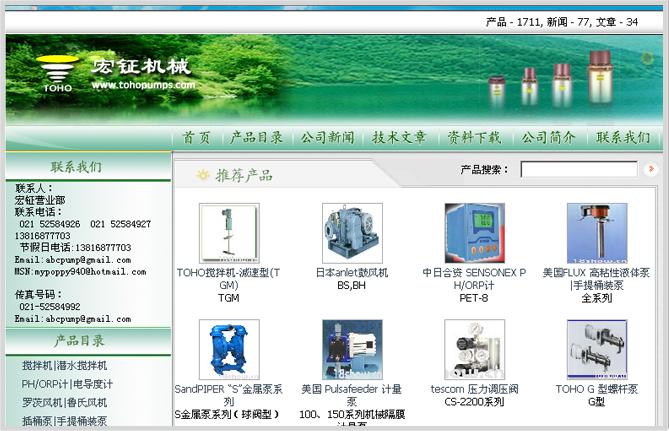Click the www.tohopumps.com banner text
This screenshot has width=669, height=431.
[143, 85]
